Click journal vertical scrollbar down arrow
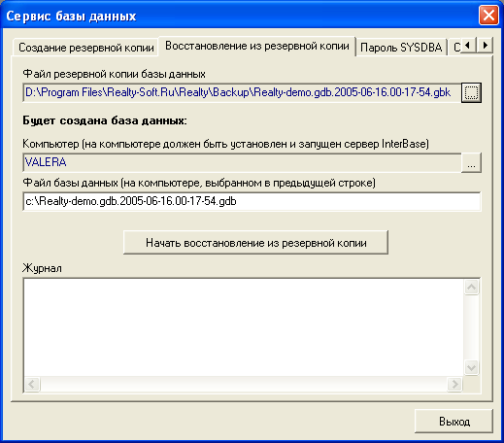The image size is (504, 443). pos(471,368)
